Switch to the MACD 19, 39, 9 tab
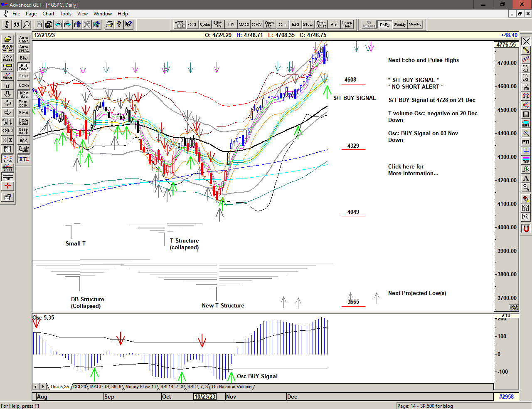 point(106,387)
